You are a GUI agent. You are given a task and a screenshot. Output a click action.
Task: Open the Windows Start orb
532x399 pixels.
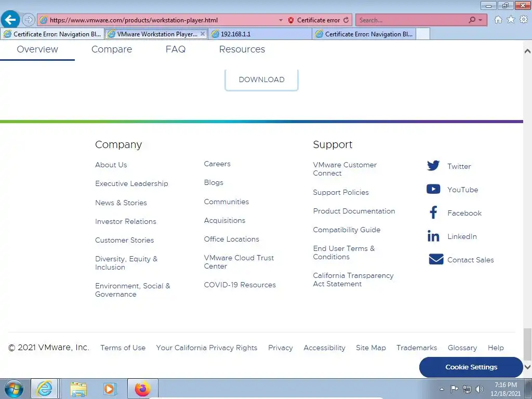click(x=14, y=389)
